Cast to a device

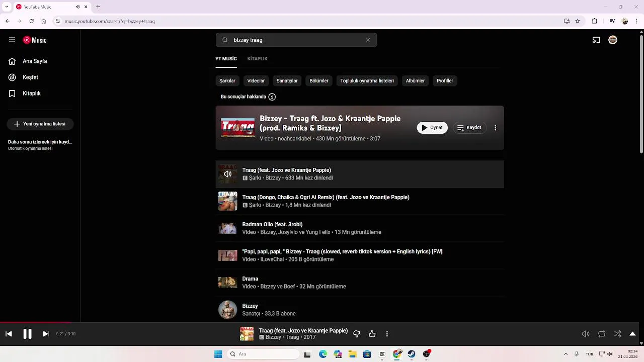596,40
